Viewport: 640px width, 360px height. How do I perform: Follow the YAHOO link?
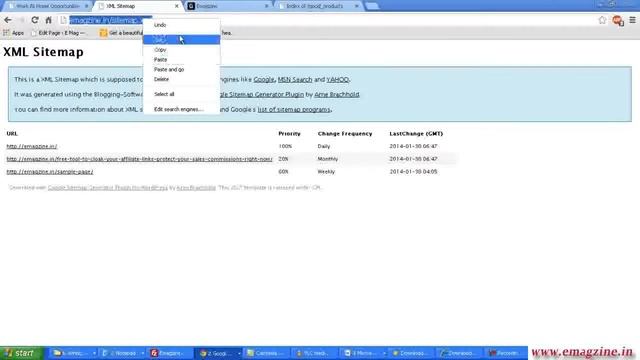pos(338,80)
